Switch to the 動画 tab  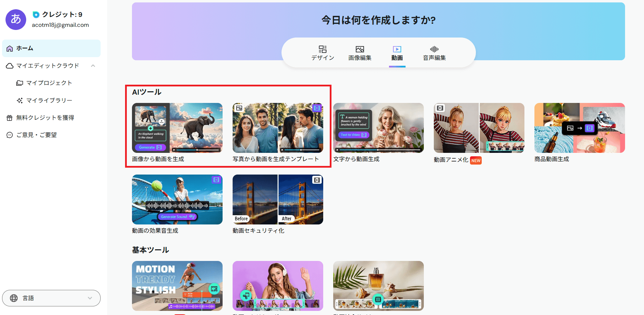pos(397,53)
